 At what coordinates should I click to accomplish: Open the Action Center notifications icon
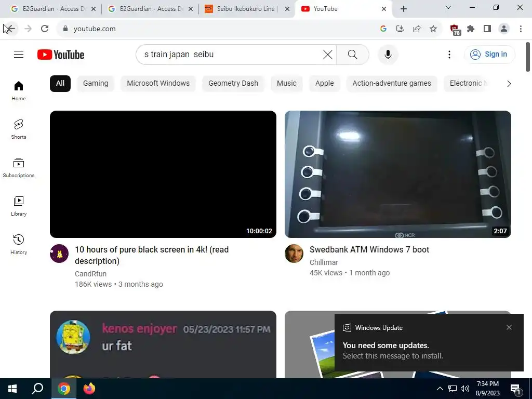click(x=516, y=390)
